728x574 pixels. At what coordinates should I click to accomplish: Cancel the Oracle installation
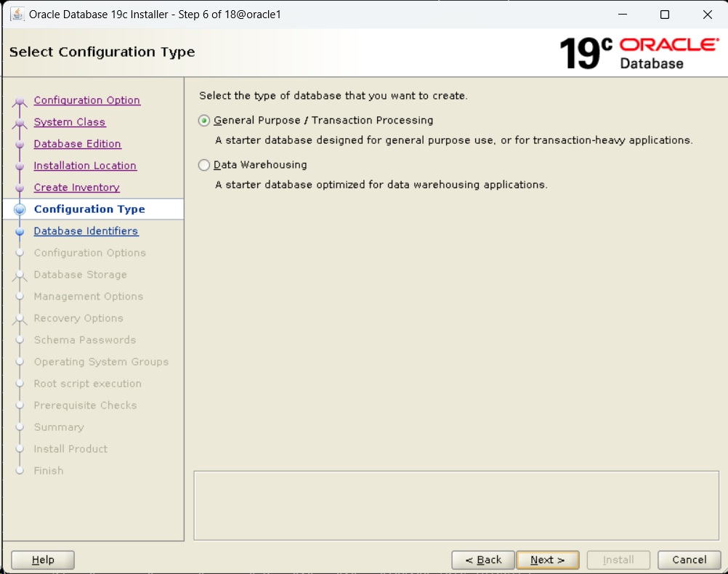689,559
